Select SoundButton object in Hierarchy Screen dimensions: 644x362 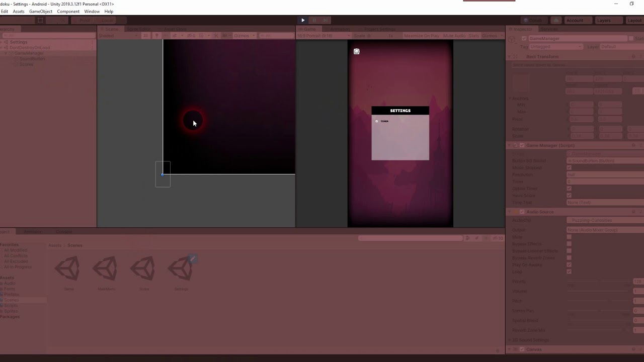32,59
